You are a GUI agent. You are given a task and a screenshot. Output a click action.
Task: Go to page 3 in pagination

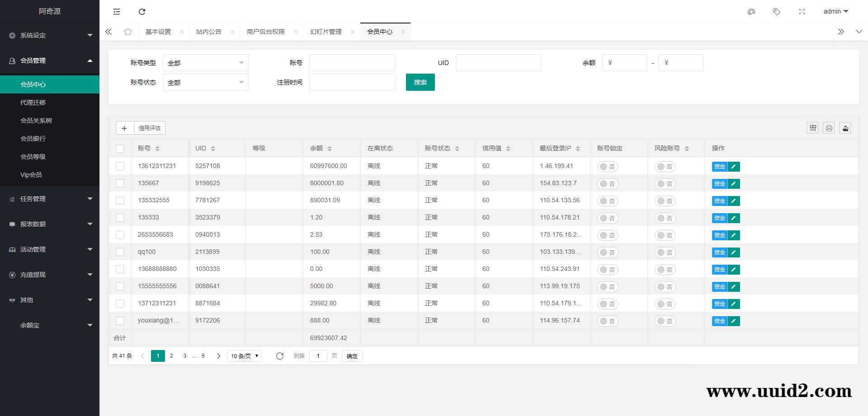(184, 356)
